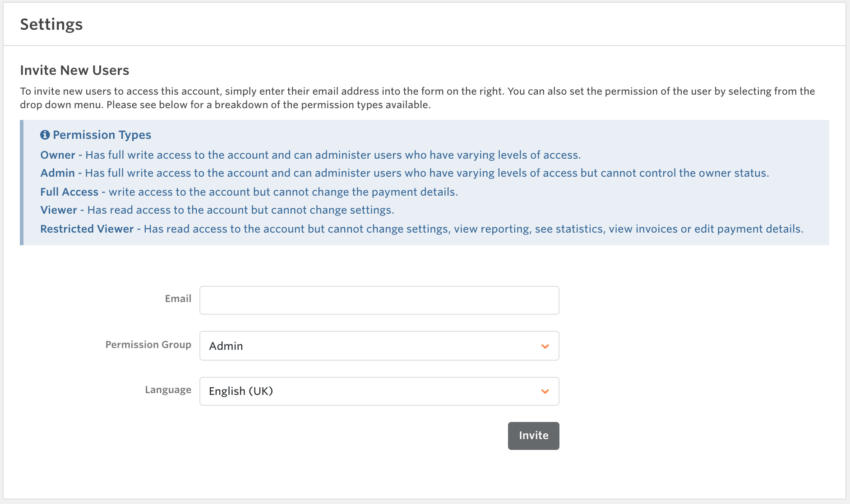Click the Language form label
Image resolution: width=850 pixels, height=504 pixels.
pyautogui.click(x=168, y=389)
